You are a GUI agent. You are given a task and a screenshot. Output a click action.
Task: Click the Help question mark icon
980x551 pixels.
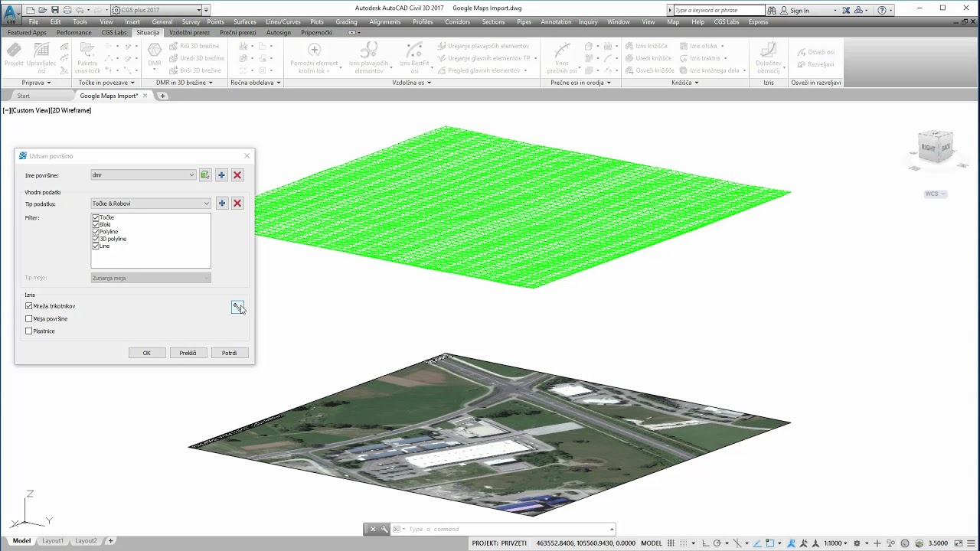pos(882,10)
